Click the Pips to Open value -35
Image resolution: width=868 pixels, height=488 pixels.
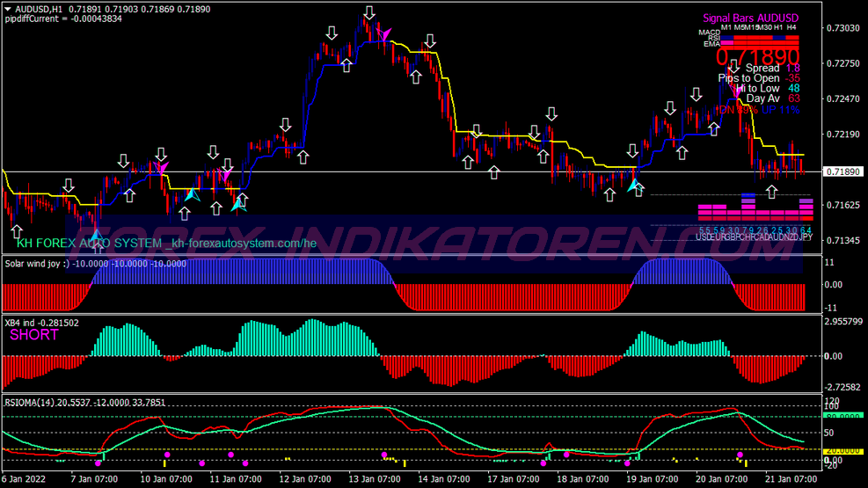click(x=792, y=78)
